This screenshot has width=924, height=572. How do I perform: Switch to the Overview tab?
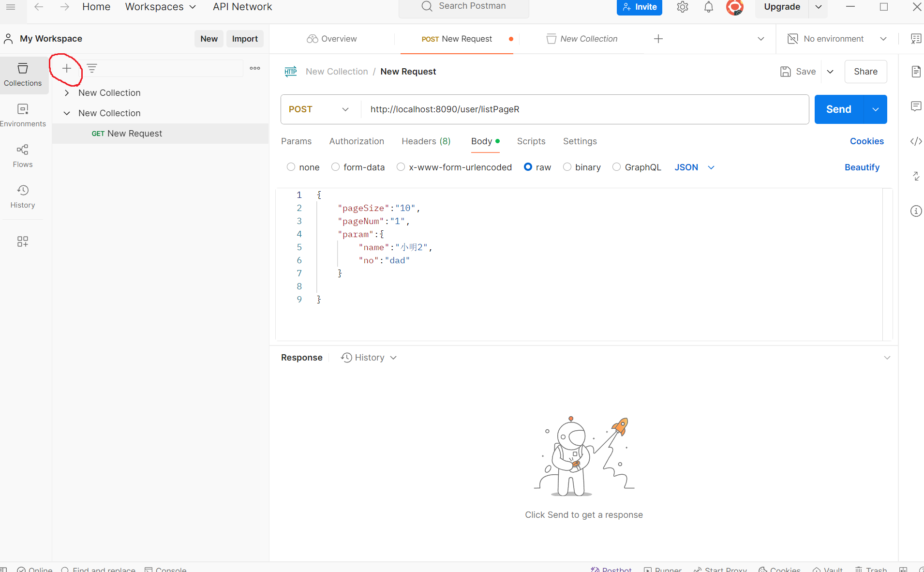click(x=332, y=39)
